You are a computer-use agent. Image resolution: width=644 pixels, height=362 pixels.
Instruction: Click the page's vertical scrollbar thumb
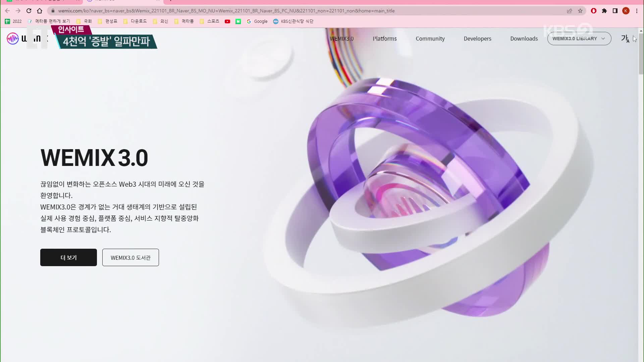point(641,54)
